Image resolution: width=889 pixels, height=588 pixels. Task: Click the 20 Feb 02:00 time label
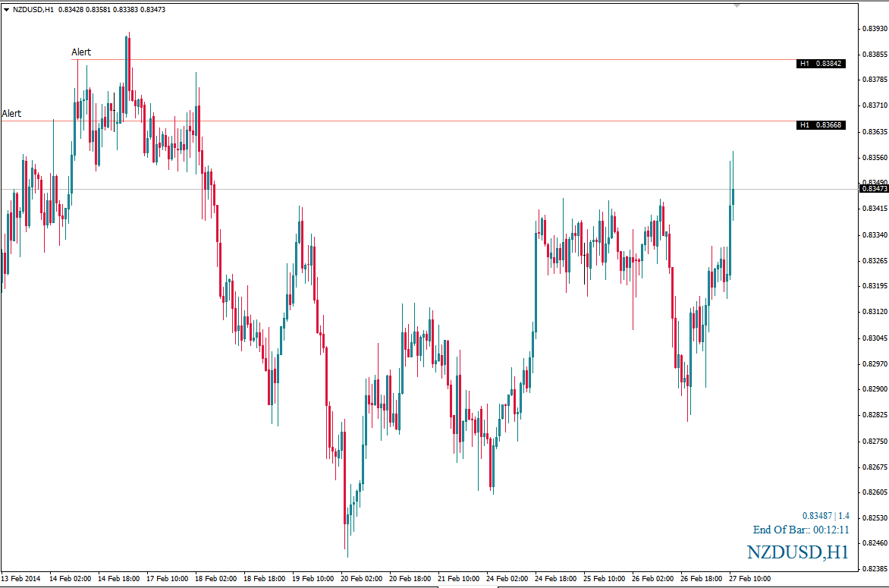pyautogui.click(x=361, y=578)
